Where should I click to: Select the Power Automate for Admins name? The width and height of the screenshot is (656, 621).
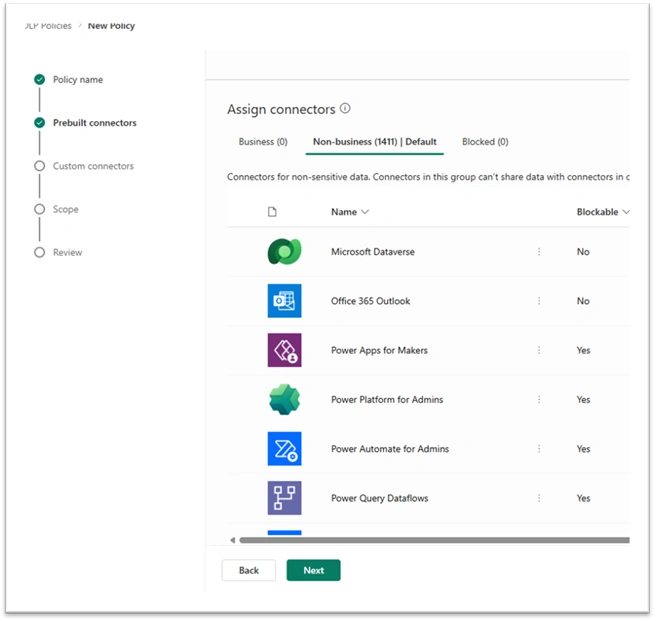390,449
